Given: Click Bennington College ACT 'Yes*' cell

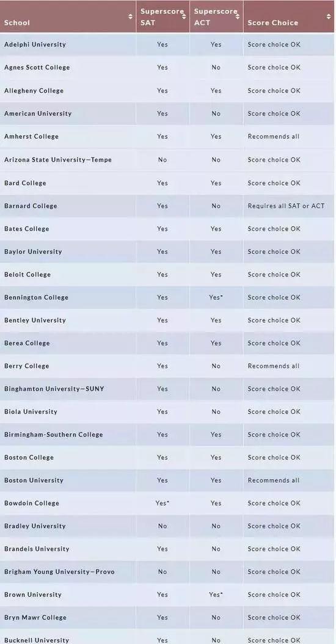Looking at the screenshot, I should click(x=216, y=297).
